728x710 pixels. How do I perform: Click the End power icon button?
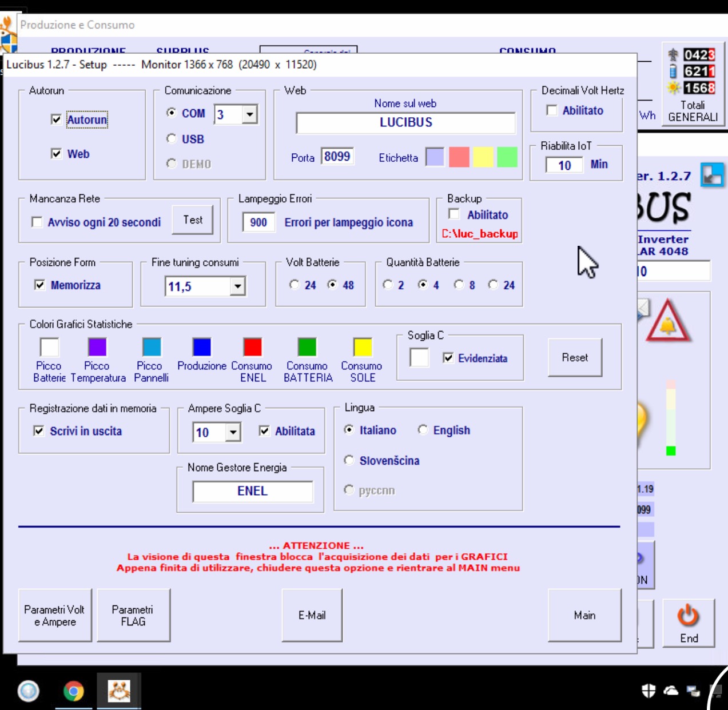pyautogui.click(x=689, y=623)
